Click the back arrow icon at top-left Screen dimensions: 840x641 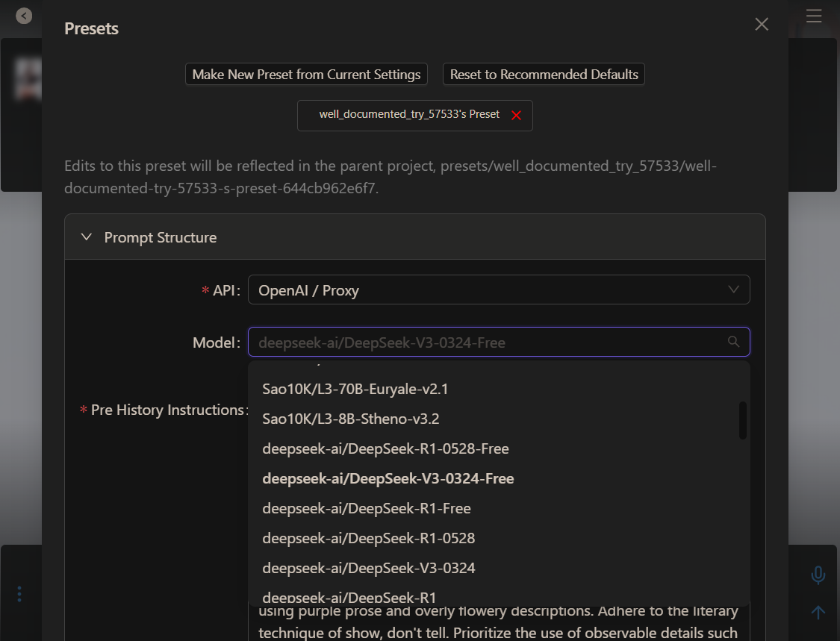point(24,15)
